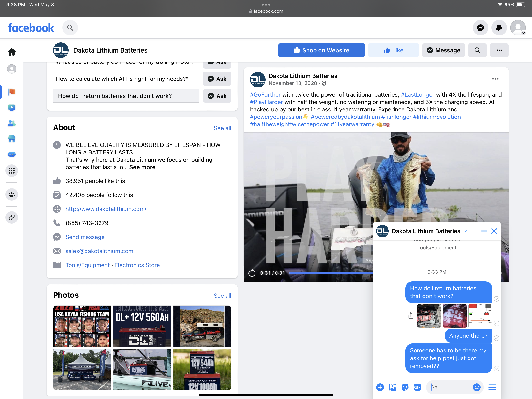Open the Facebook home icon in sidebar
Image resolution: width=532 pixels, height=399 pixels.
pyautogui.click(x=11, y=52)
